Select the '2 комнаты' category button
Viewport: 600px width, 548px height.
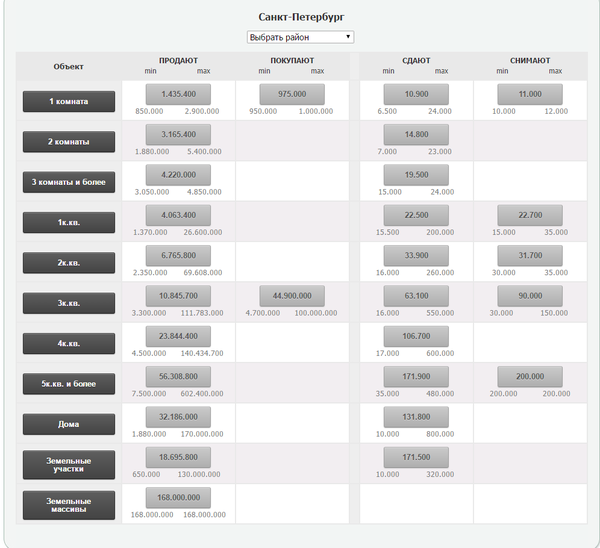(x=69, y=142)
